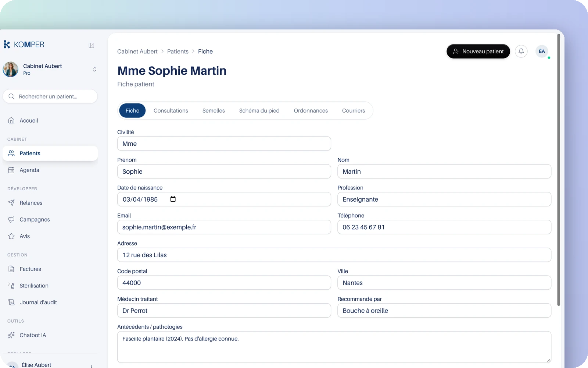
Task: Click the Email field
Action: coord(224,227)
